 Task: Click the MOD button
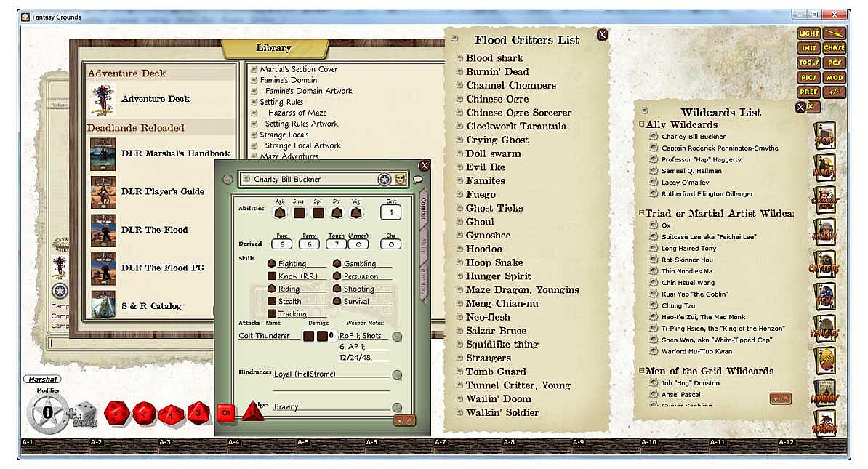point(835,78)
